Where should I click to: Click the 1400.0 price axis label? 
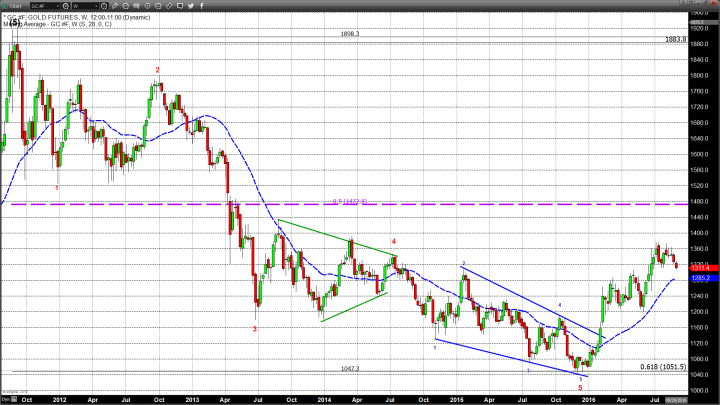click(x=699, y=233)
